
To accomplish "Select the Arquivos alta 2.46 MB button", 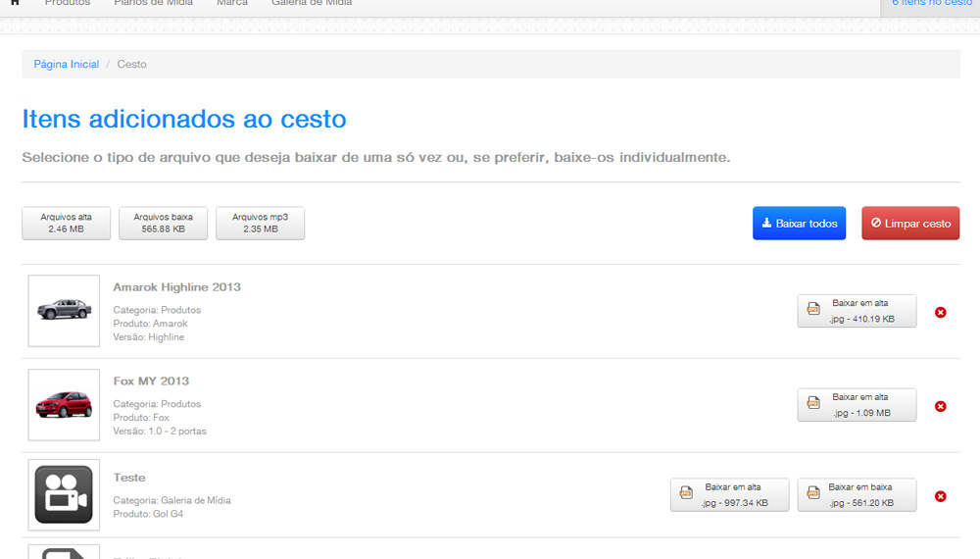I will click(x=67, y=224).
